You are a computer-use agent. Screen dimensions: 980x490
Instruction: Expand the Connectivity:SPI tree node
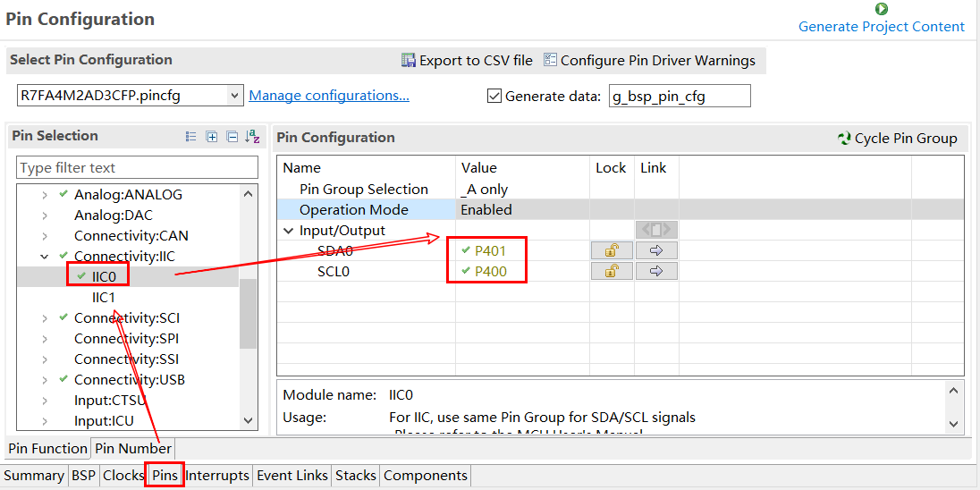[45, 339]
